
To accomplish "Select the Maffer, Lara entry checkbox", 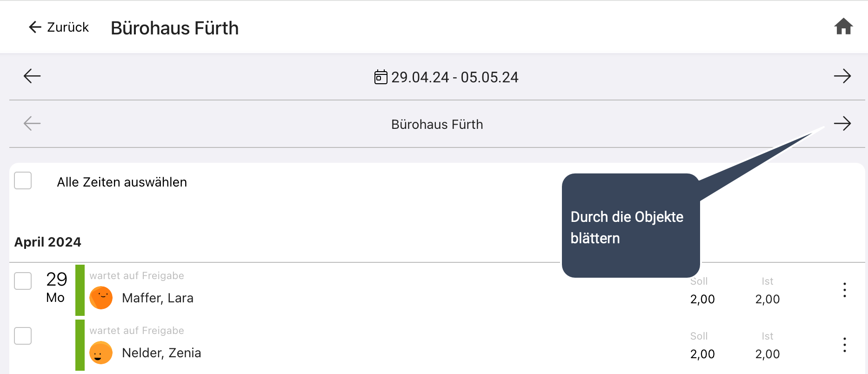I will click(x=23, y=281).
